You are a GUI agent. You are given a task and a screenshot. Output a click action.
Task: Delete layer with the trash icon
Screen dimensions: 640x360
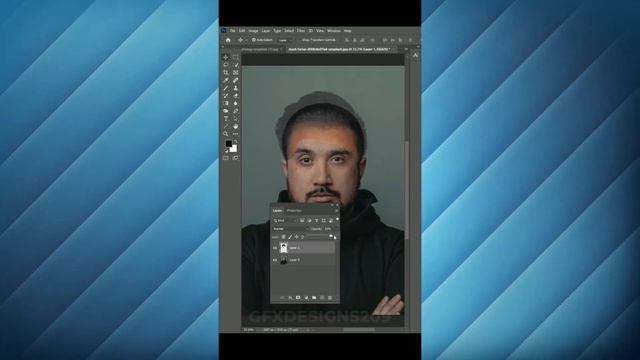point(330,298)
